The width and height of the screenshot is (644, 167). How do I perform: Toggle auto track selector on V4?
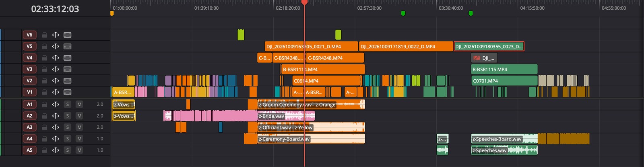click(56, 58)
